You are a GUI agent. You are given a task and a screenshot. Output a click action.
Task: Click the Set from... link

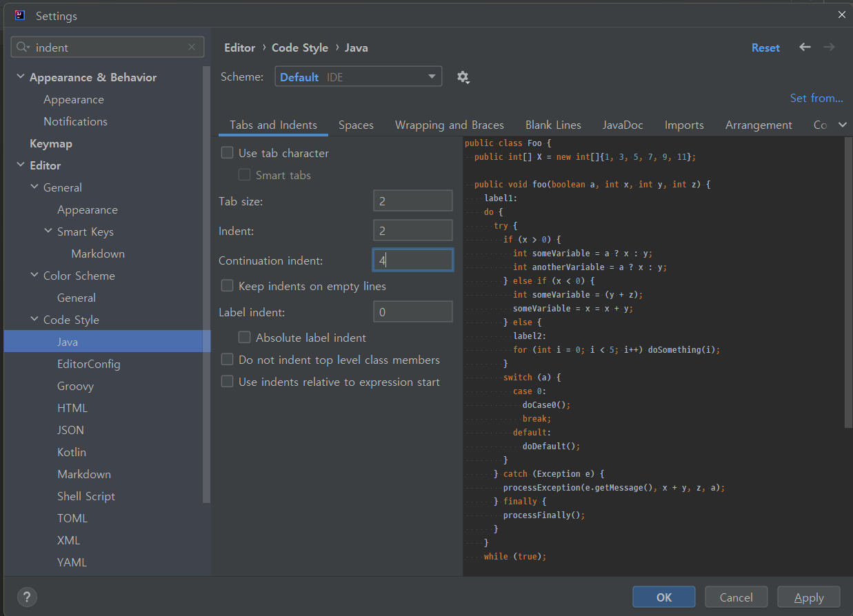click(816, 98)
